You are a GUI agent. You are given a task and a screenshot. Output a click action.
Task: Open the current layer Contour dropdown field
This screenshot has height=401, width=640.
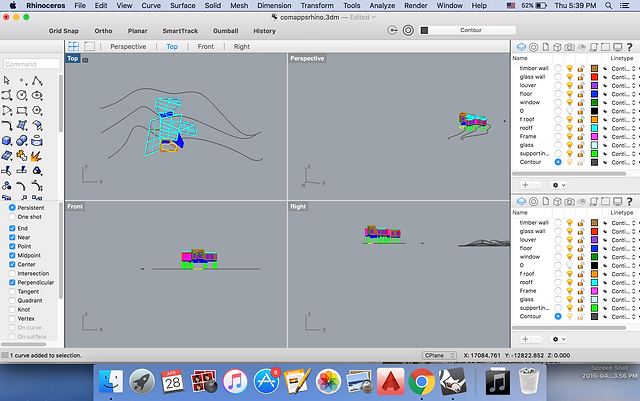pos(471,30)
